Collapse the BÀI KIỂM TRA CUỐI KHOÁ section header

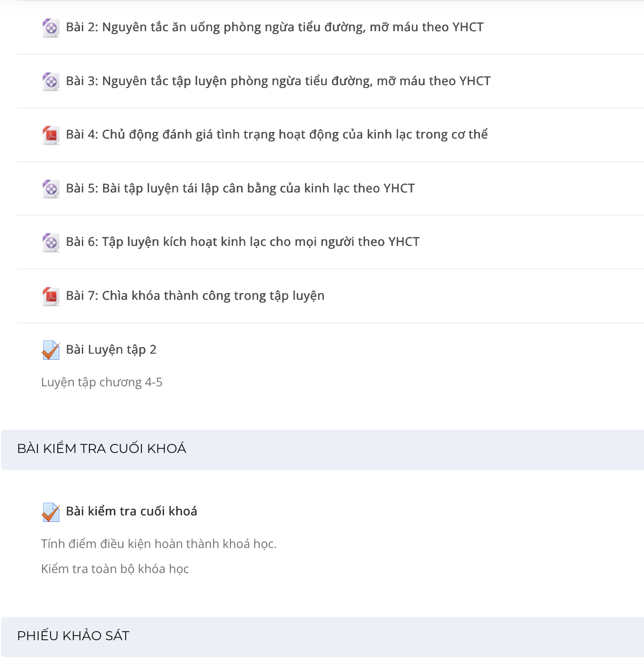pyautogui.click(x=322, y=450)
